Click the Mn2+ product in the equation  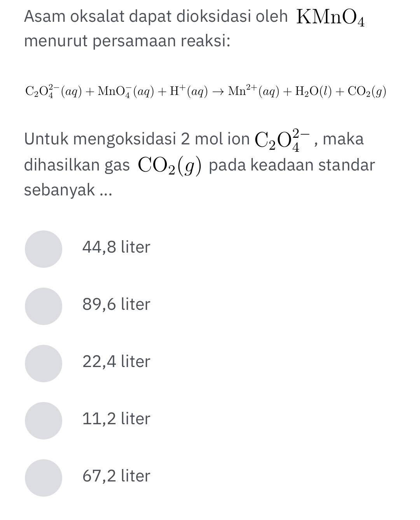coord(243,91)
